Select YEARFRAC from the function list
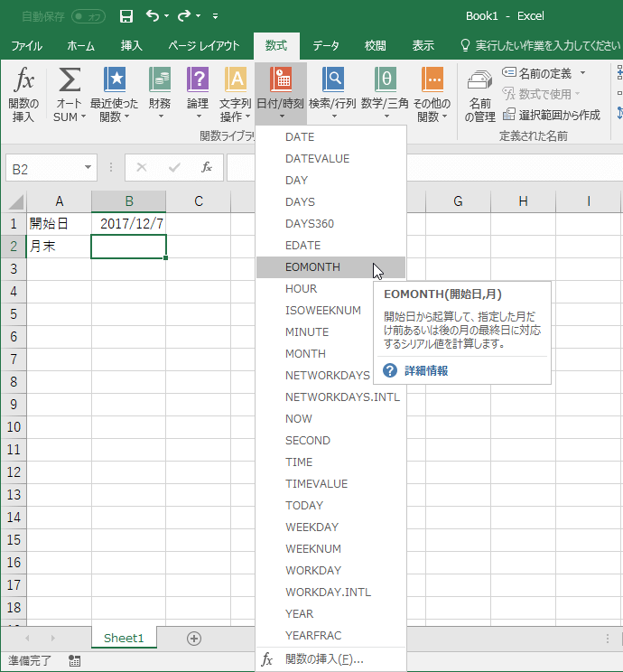Screen dimensions: 623x672 (x=330, y=635)
